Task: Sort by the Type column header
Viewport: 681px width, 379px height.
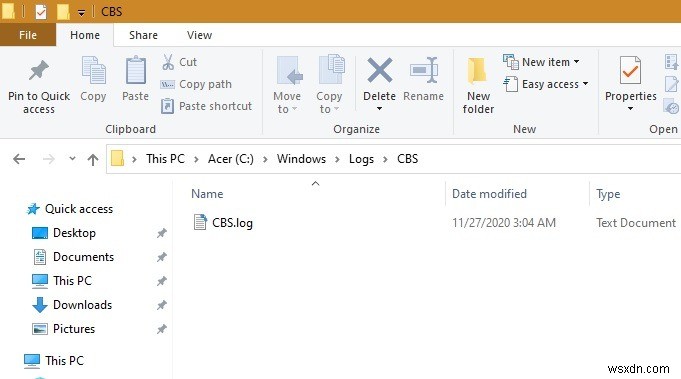Action: tap(608, 194)
